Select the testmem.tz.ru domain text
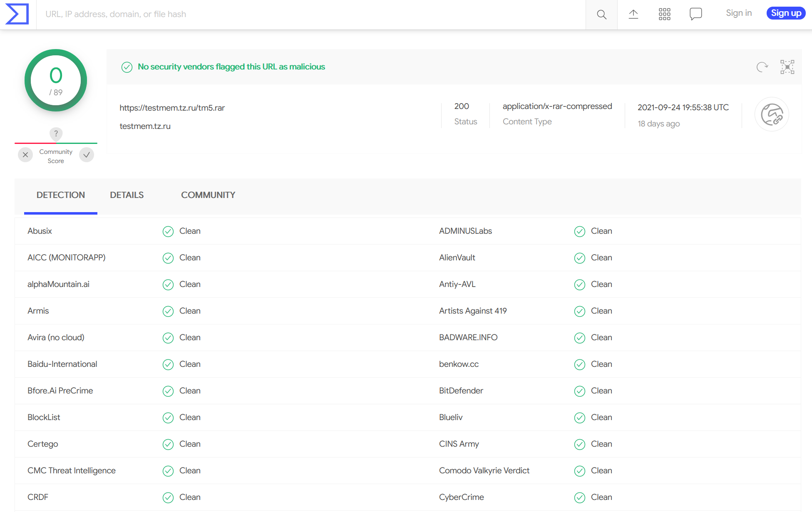The height and width of the screenshot is (512, 812). [145, 126]
